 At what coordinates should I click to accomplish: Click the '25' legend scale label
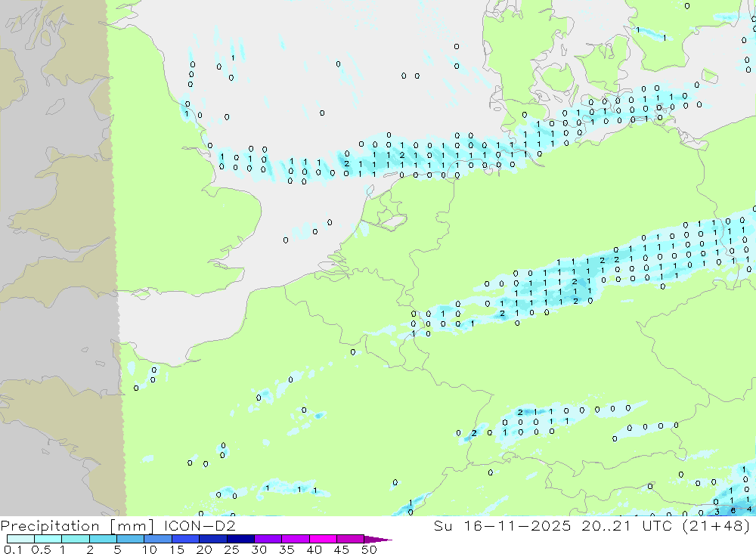click(231, 549)
